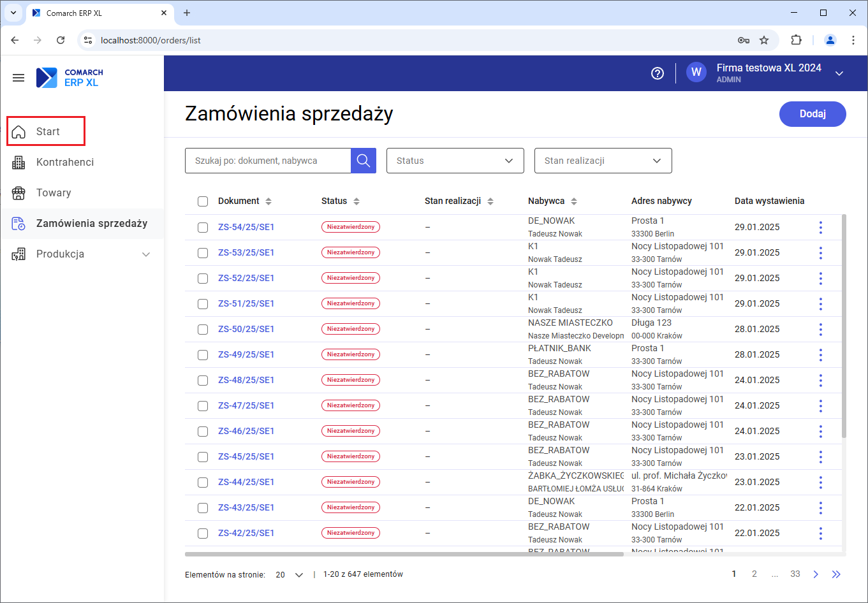Click the vertical table scrollbar
This screenshot has height=603, width=868.
pyautogui.click(x=844, y=326)
